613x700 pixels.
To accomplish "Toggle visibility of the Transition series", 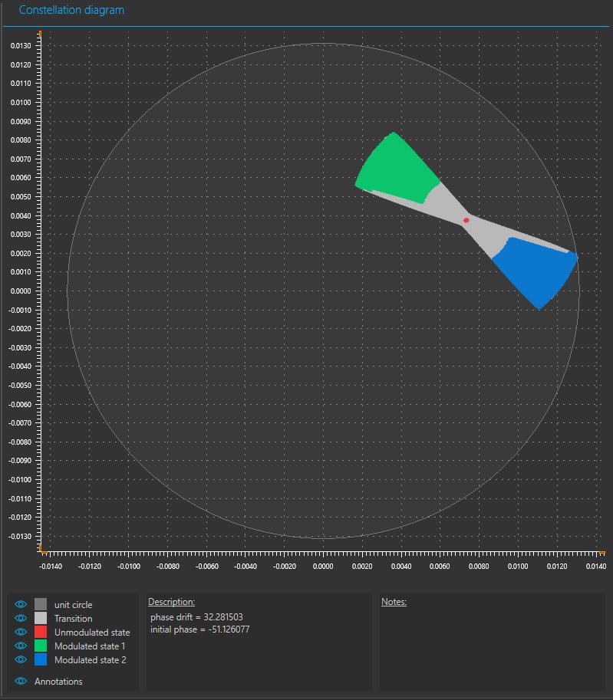I will (x=21, y=618).
